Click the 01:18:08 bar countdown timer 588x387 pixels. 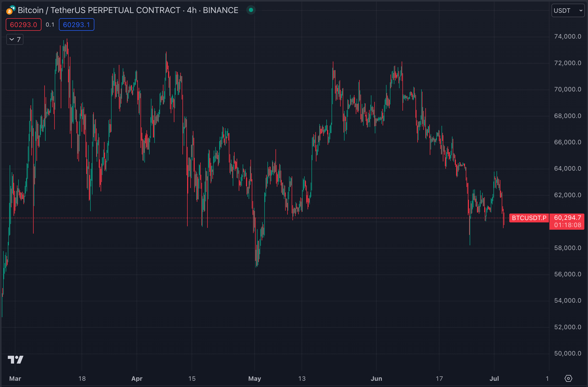pyautogui.click(x=567, y=225)
